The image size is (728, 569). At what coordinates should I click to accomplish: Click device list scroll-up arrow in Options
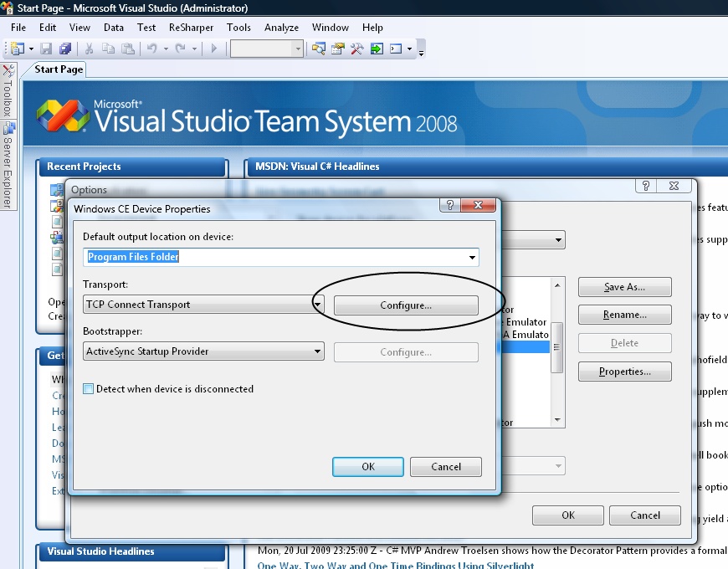(x=557, y=285)
